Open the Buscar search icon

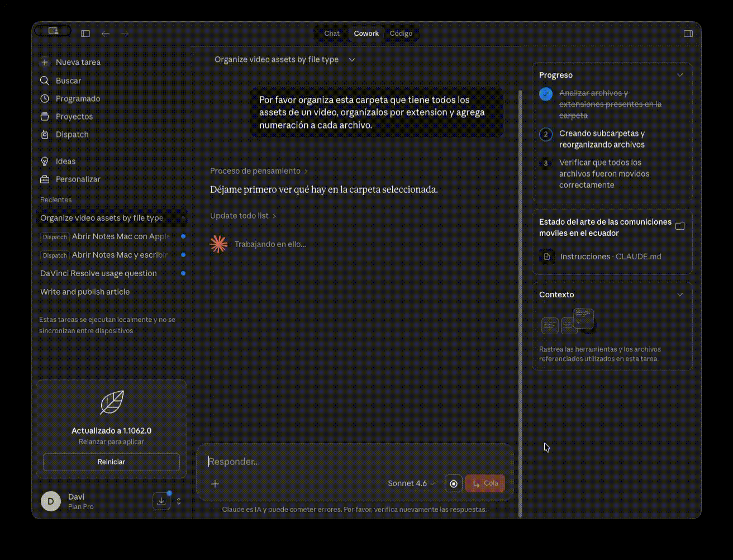[x=45, y=80]
